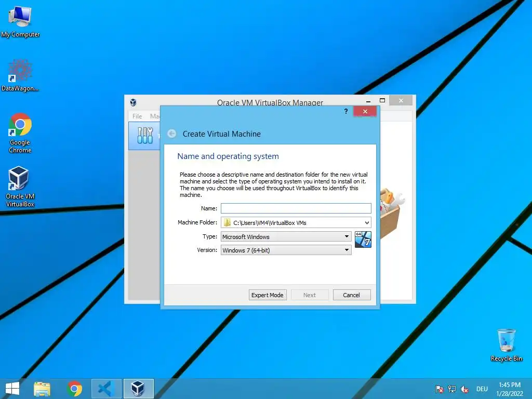Click the network tray icon

coord(452,389)
